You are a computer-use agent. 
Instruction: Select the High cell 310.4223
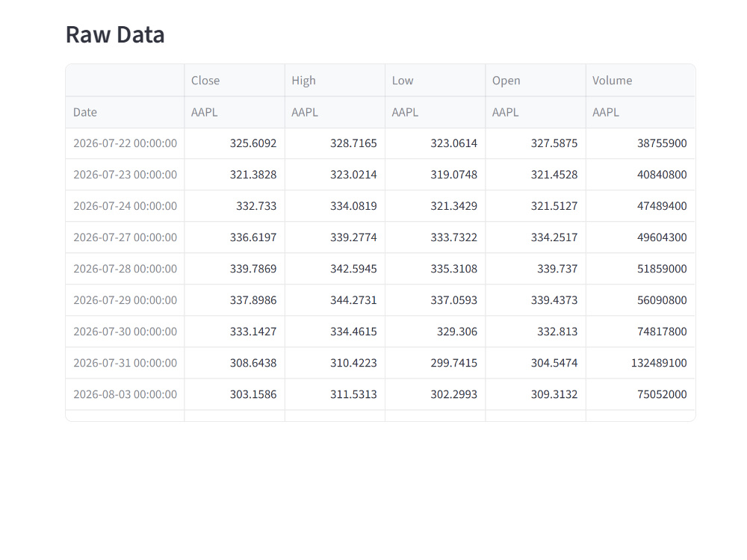pos(335,364)
